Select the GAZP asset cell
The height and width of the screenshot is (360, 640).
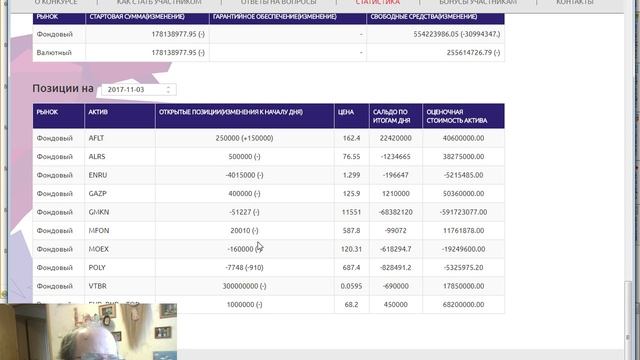[x=120, y=193]
